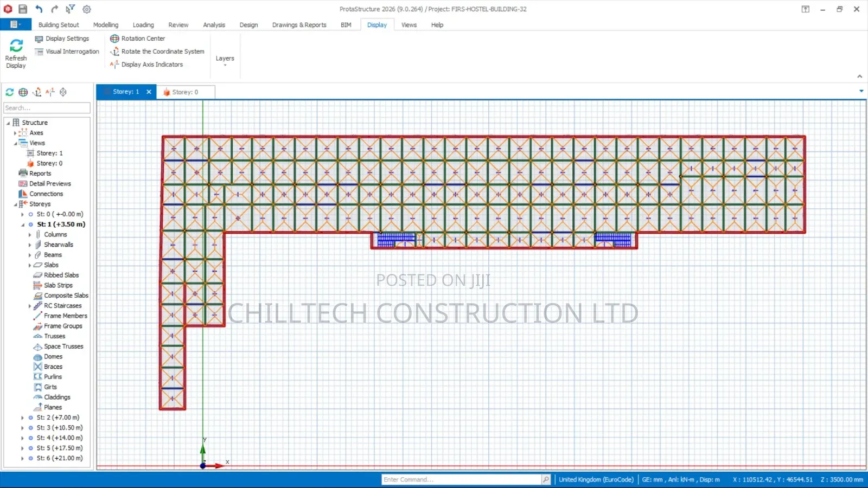This screenshot has height=488, width=868.
Task: Click the Detail Previews icon in tree
Action: 23,184
